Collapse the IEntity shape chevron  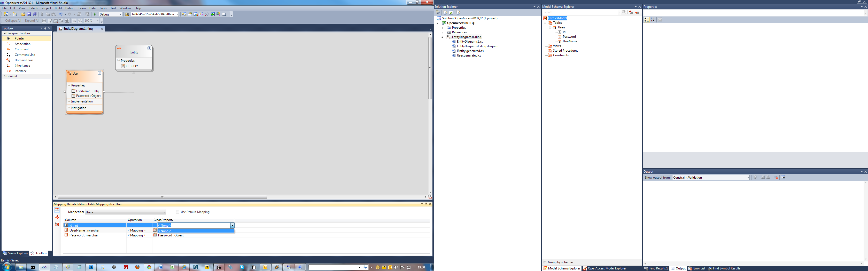(x=149, y=48)
